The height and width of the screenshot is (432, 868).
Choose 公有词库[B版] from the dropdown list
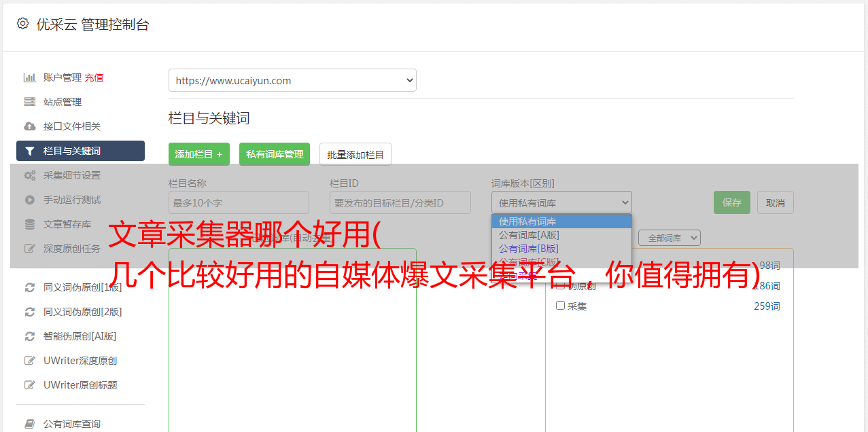point(561,249)
